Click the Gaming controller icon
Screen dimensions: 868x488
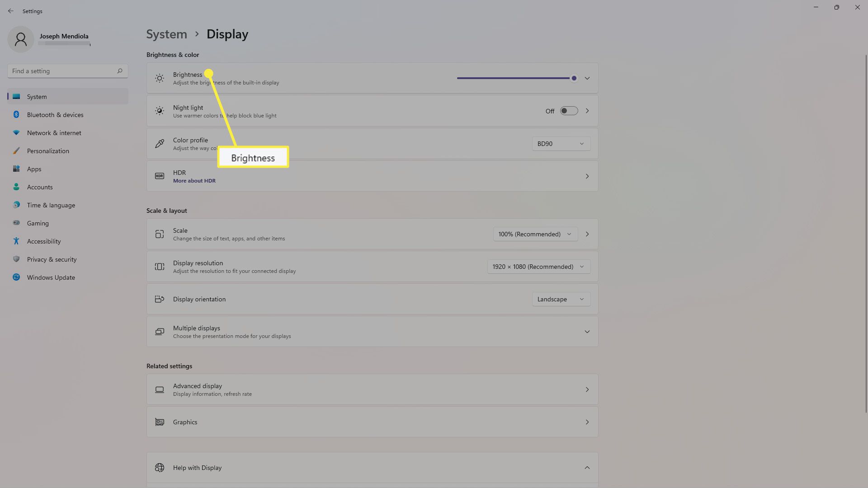(16, 223)
